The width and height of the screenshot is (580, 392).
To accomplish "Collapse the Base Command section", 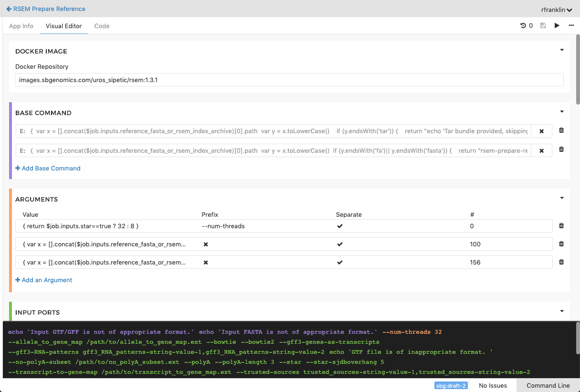I will pos(562,112).
